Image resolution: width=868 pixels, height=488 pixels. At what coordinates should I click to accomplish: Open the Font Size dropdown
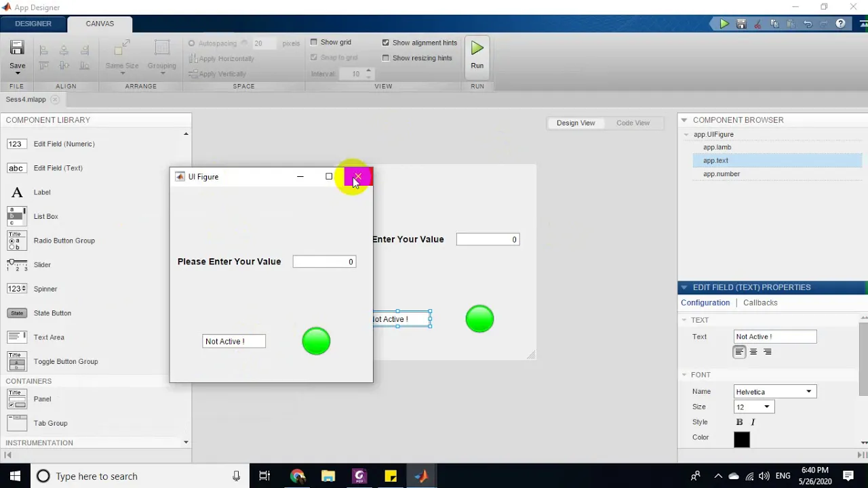coord(754,407)
